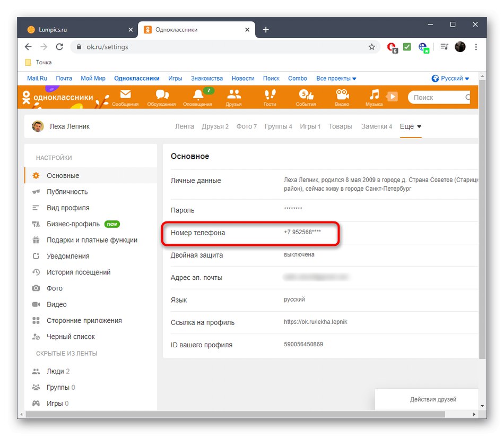Open Друзья friends icon
The width and height of the screenshot is (504, 436).
tap(233, 97)
